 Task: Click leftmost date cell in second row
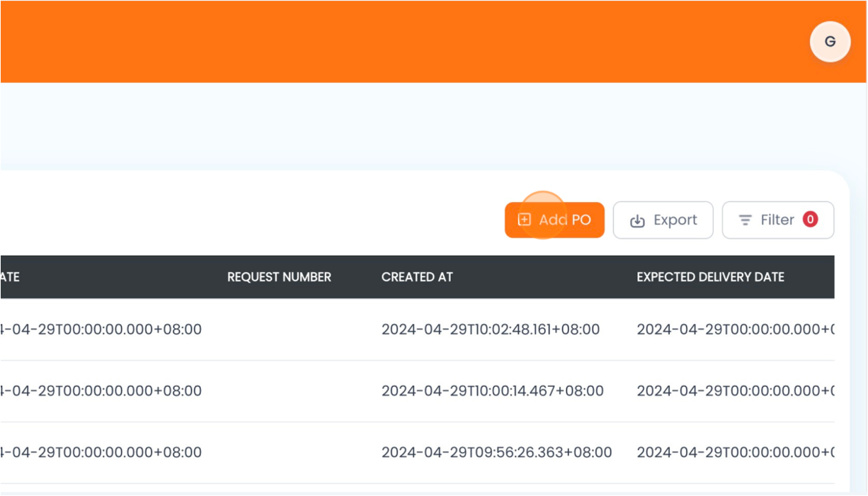point(101,390)
